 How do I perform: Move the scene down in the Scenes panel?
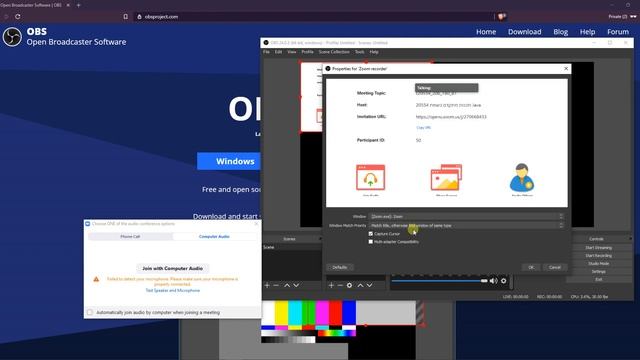[x=296, y=285]
